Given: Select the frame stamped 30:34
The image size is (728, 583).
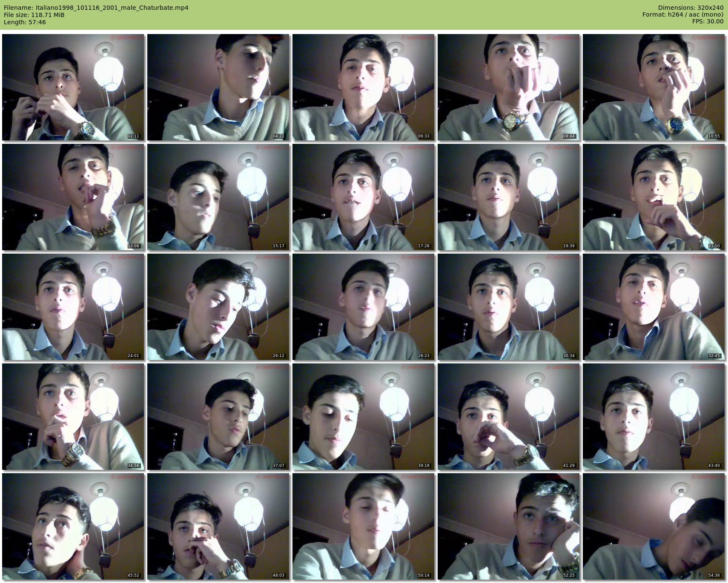Looking at the screenshot, I should 509,307.
